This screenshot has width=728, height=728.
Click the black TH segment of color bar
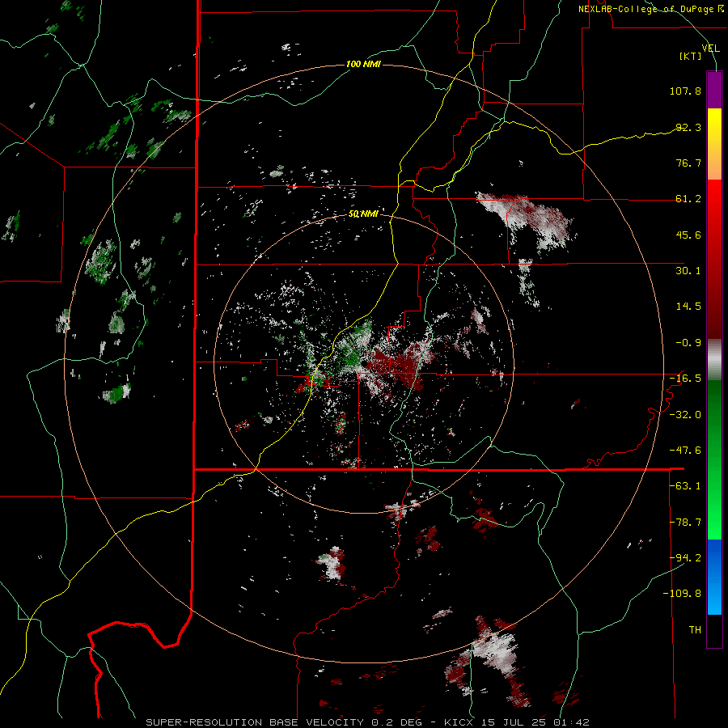click(714, 630)
